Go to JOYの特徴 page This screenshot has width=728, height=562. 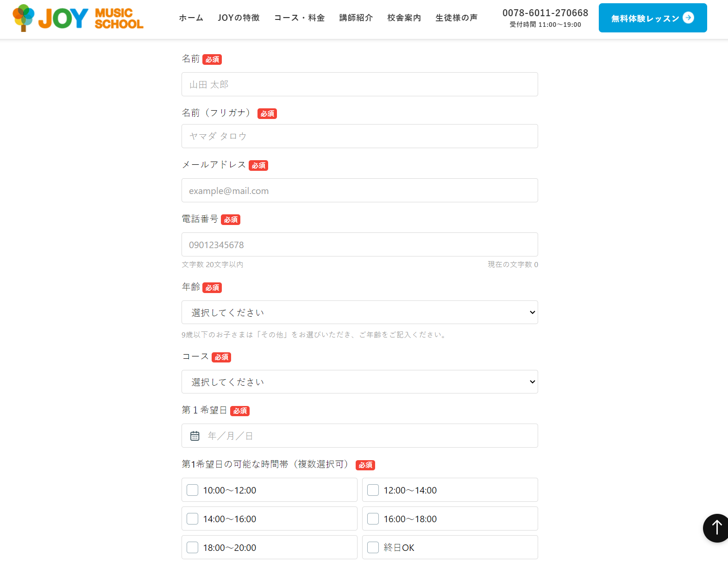238,18
